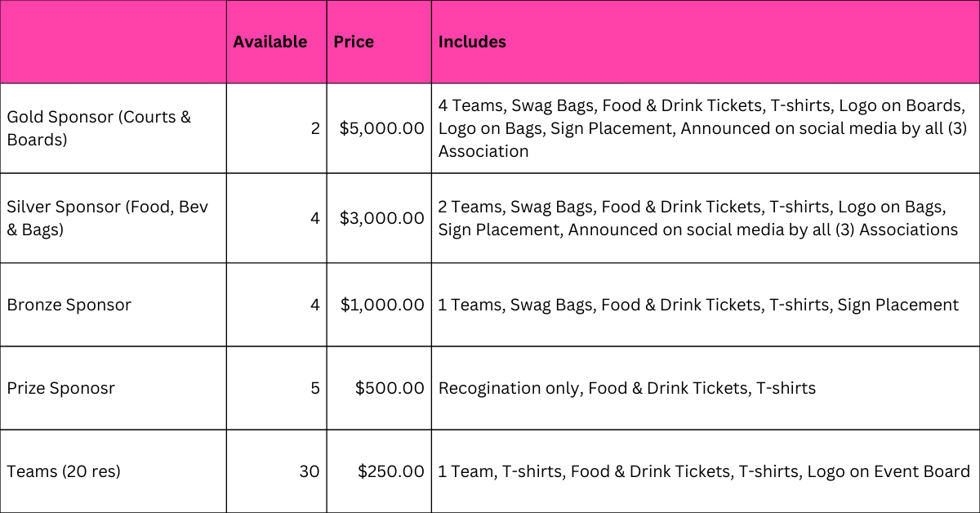Click the $5,000.00 price cell
Image resolution: width=980 pixels, height=513 pixels.
coord(381,128)
